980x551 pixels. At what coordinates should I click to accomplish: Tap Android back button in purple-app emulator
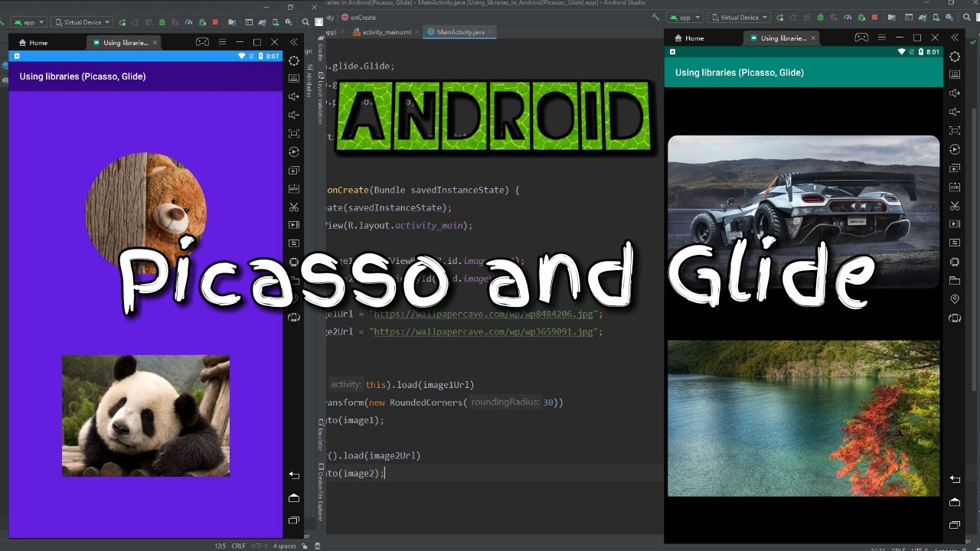point(294,475)
